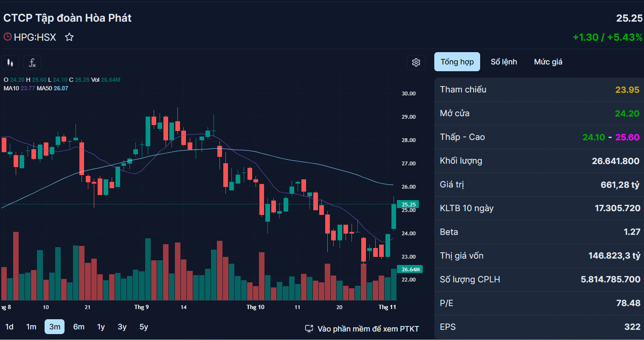Click the Số lượng CPLH value 5.814.785.700

tap(610, 279)
